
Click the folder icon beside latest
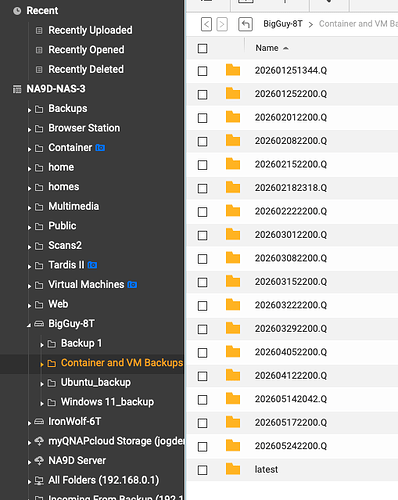click(x=233, y=469)
